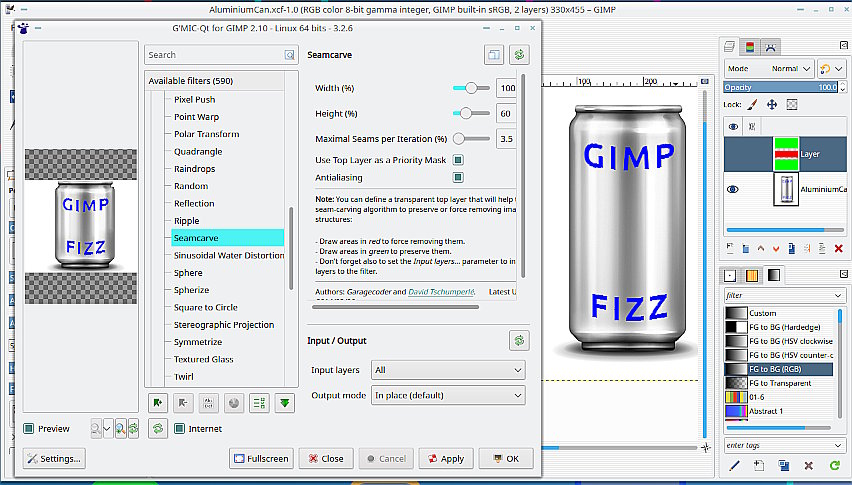Toggle the Antialiasing checkbox

458,177
